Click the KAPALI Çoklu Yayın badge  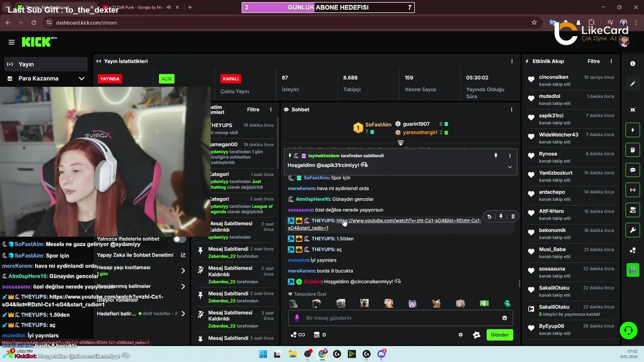tap(230, 79)
